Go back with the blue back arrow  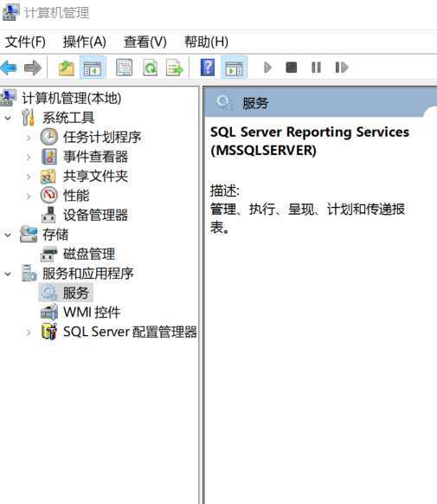click(x=9, y=68)
